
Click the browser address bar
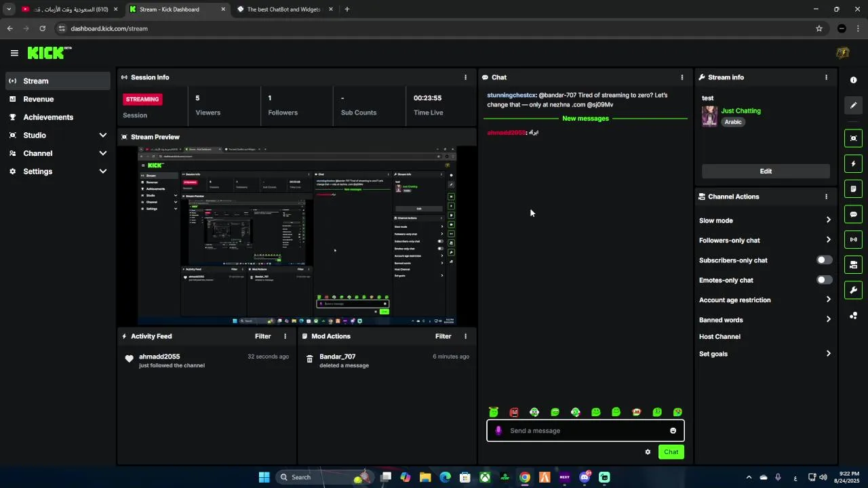(434, 28)
